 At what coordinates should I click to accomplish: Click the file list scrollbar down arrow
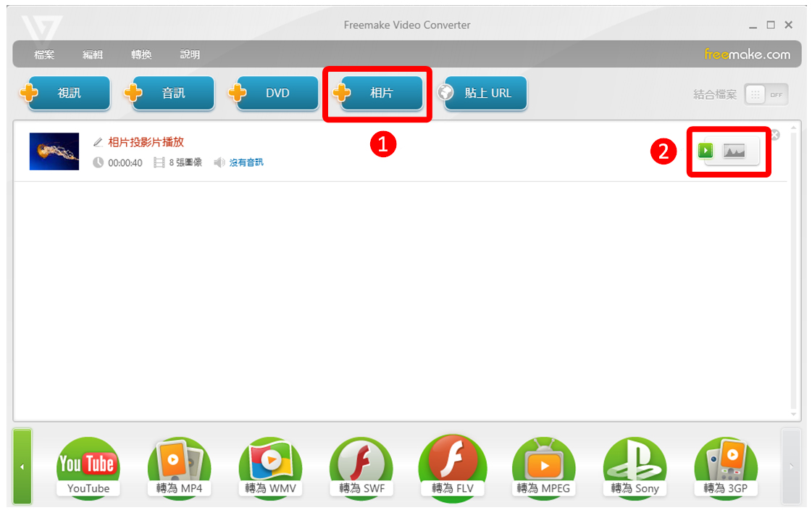pyautogui.click(x=793, y=414)
